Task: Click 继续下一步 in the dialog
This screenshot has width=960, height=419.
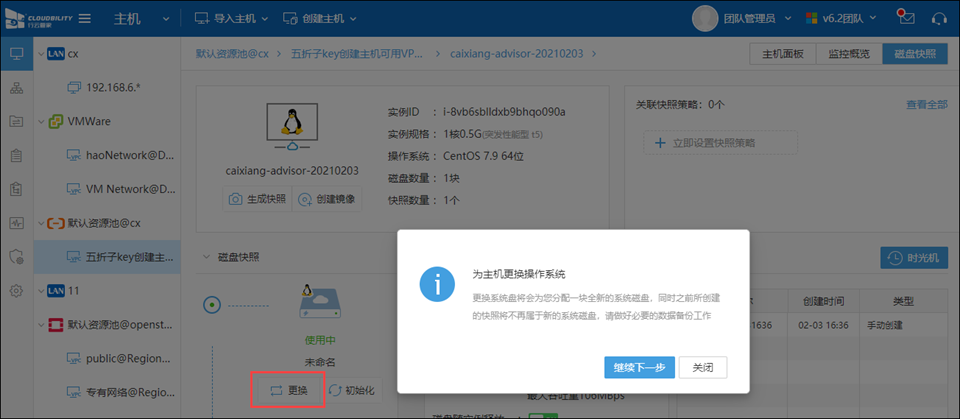Action: (x=639, y=367)
